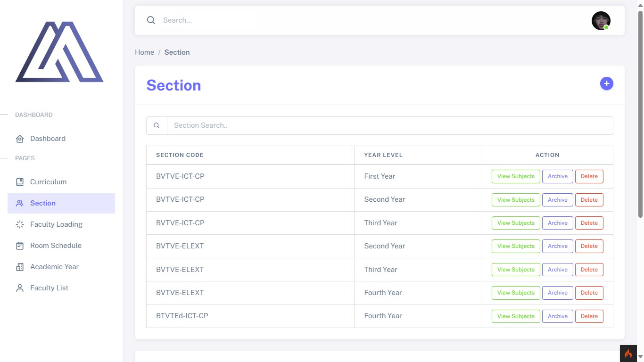Click the Faculty Loading spinner icon
Viewport: 644px width, 362px height.
pyautogui.click(x=20, y=224)
